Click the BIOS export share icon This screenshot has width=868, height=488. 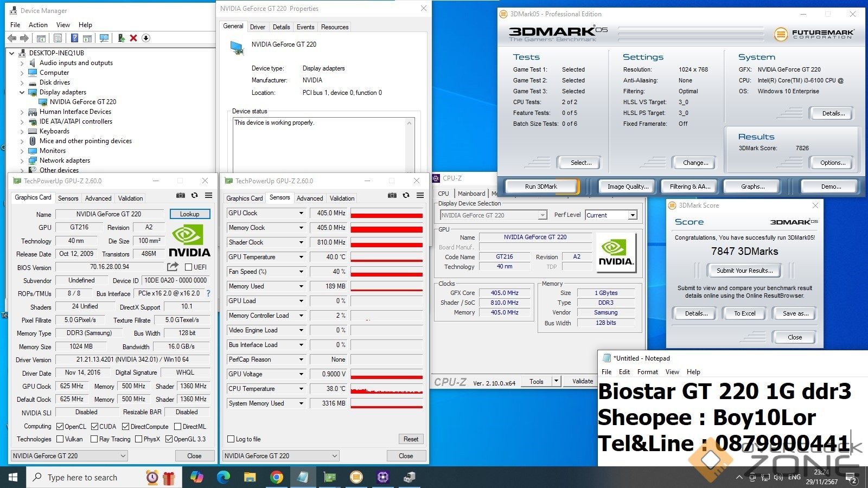pos(173,267)
